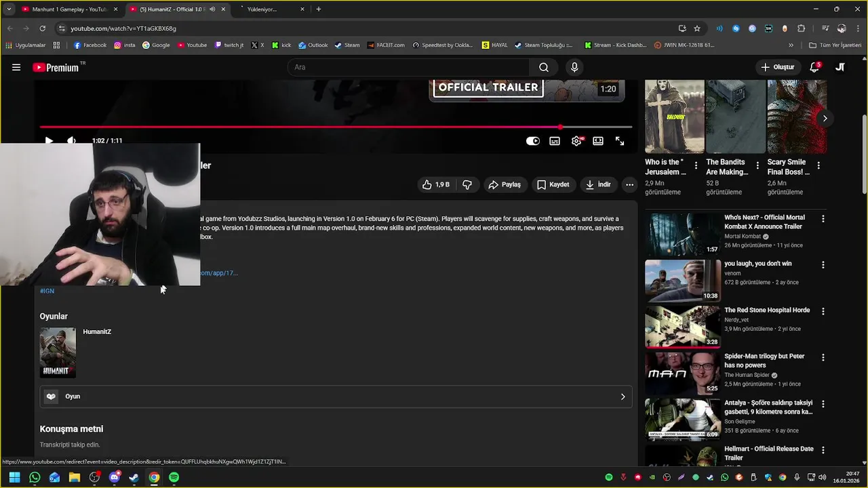
Task: Open Discord from the taskbar
Action: [x=114, y=477]
